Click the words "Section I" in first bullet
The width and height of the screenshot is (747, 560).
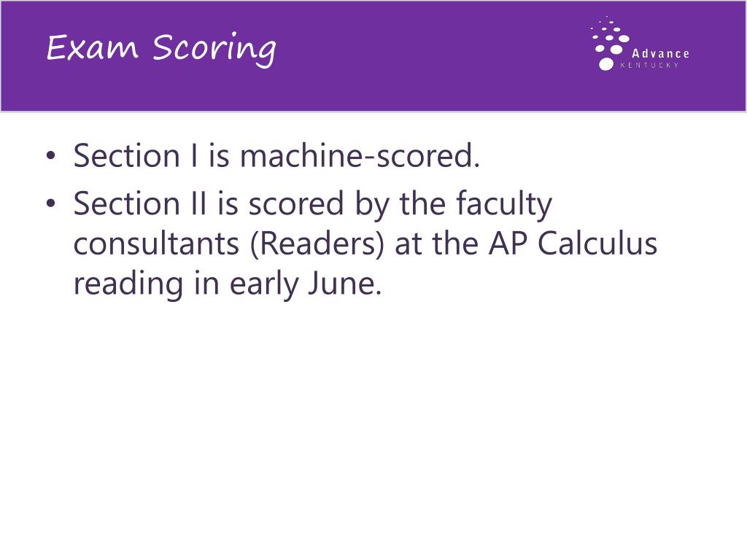pyautogui.click(x=135, y=155)
